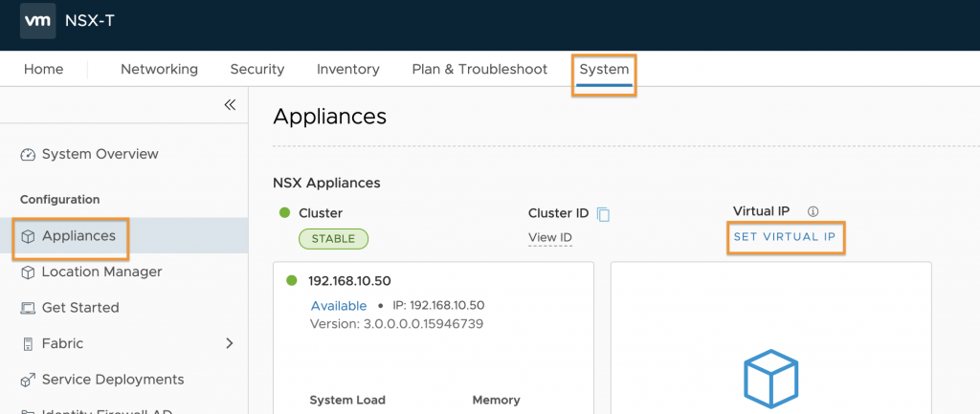Click the green Cluster status dot
Viewport: 980px width, 414px height.
click(x=285, y=213)
